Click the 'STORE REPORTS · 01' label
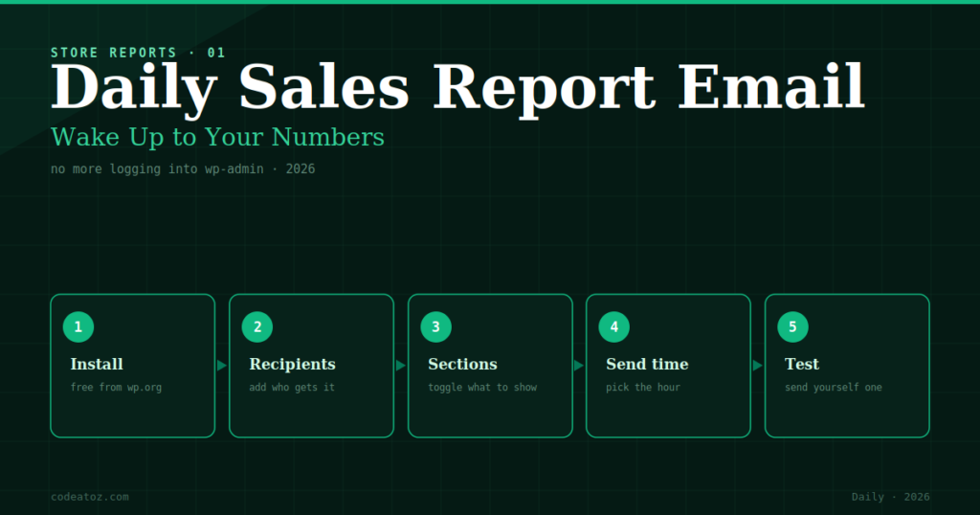Image resolution: width=980 pixels, height=515 pixels. 138,53
